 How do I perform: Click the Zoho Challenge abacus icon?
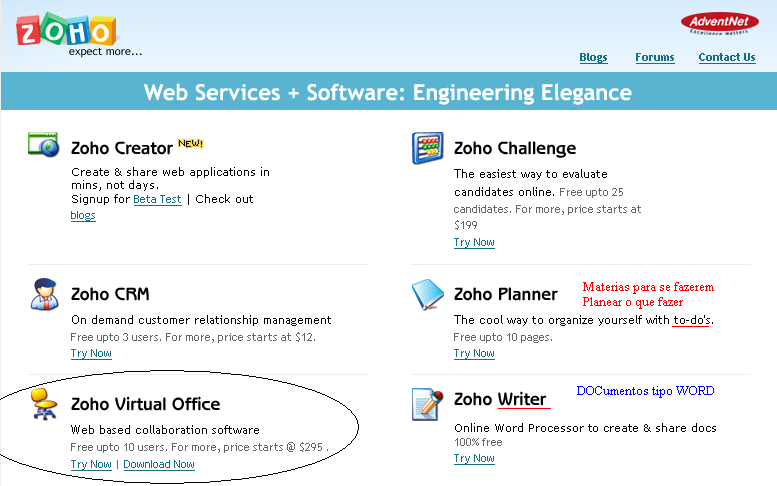point(427,148)
